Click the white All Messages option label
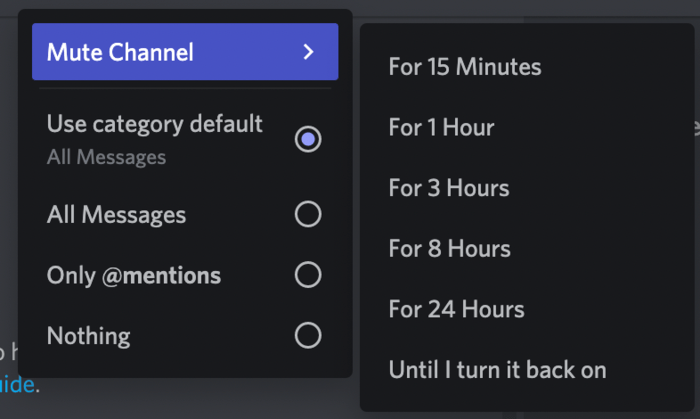This screenshot has height=419, width=700. tap(116, 215)
